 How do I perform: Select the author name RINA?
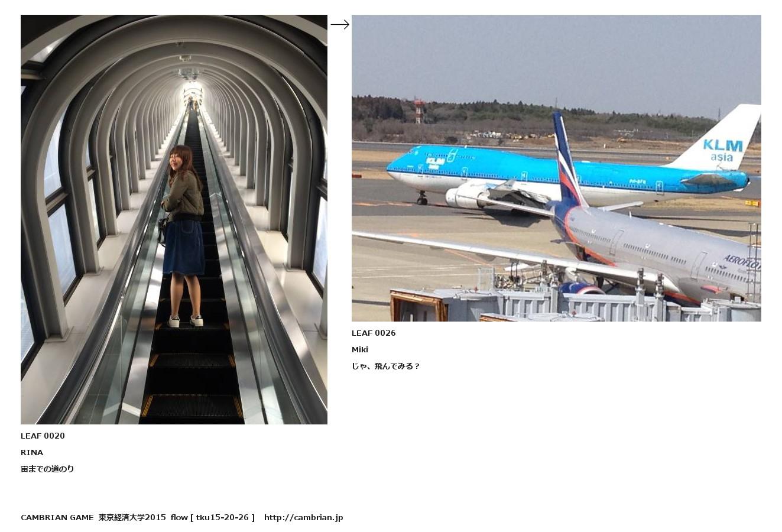point(32,452)
